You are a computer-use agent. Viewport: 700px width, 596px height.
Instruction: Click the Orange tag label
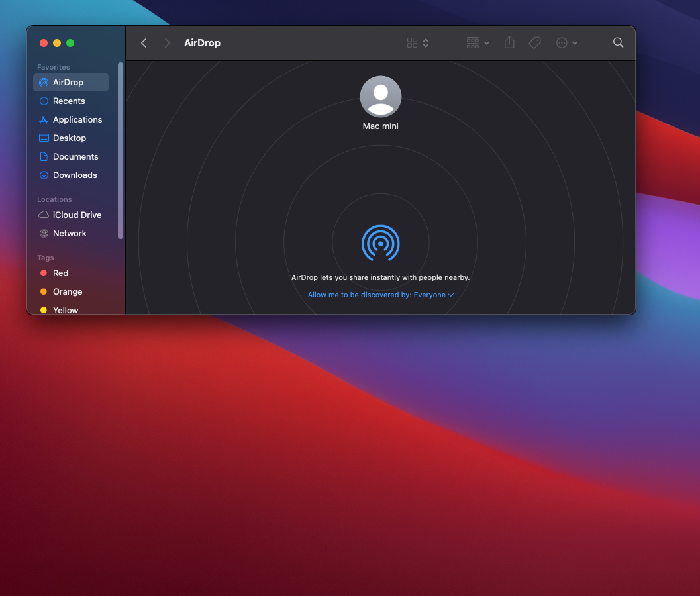[x=68, y=291]
